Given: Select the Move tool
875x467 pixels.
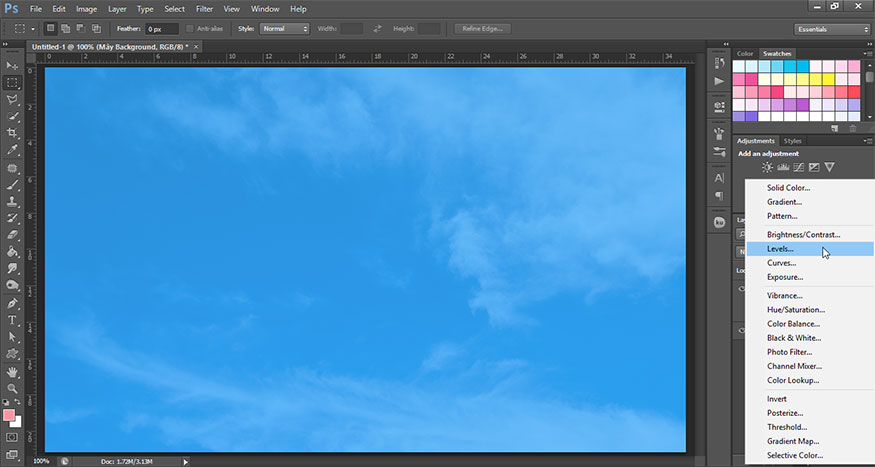Looking at the screenshot, I should pos(12,66).
